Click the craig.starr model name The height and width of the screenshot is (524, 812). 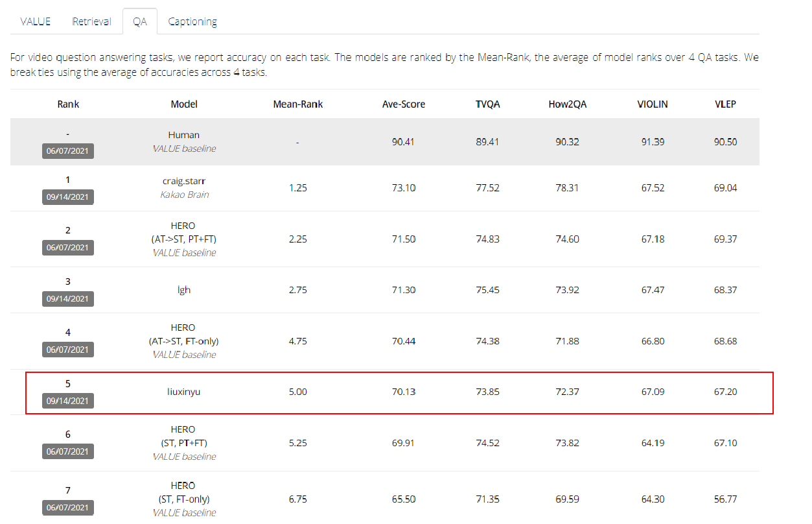tap(184, 182)
